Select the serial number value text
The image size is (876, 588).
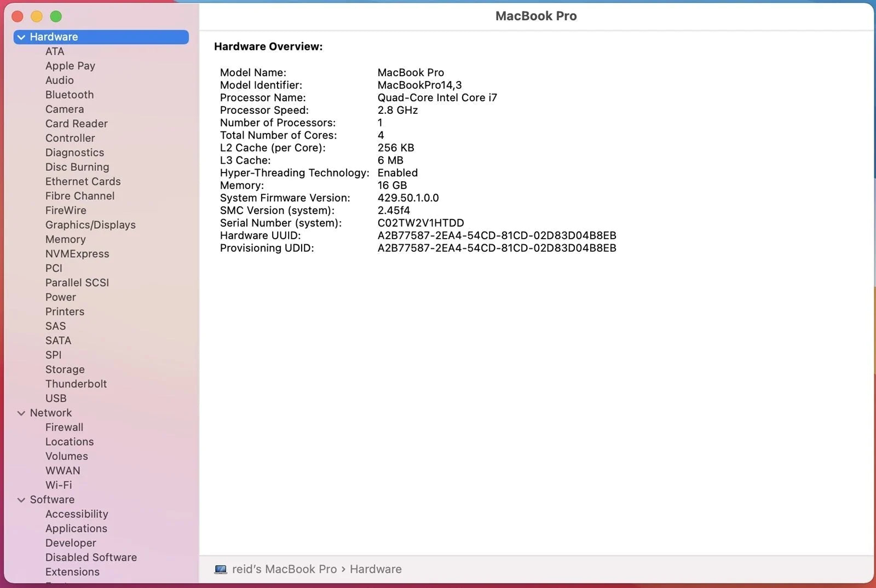420,223
